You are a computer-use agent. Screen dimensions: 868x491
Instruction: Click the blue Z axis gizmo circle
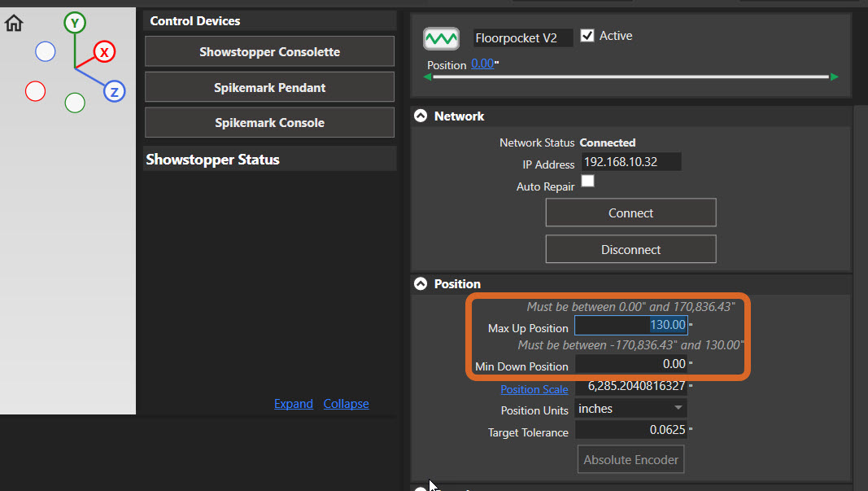pyautogui.click(x=114, y=91)
